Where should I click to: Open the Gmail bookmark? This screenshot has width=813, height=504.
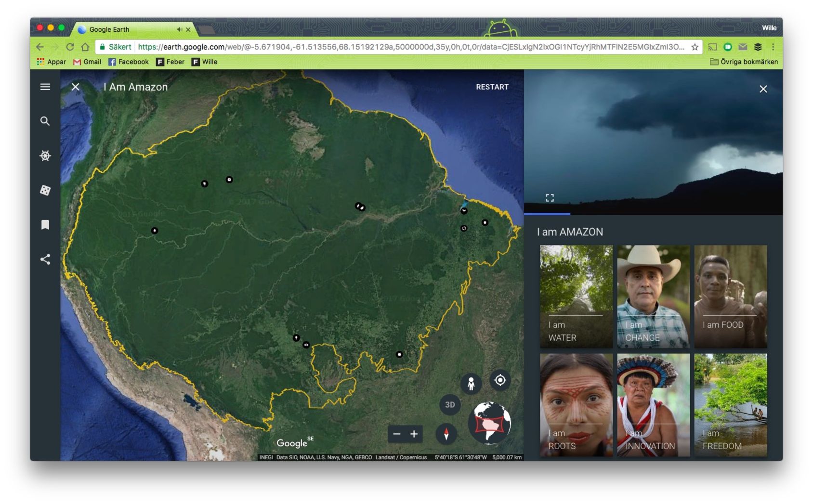point(87,62)
